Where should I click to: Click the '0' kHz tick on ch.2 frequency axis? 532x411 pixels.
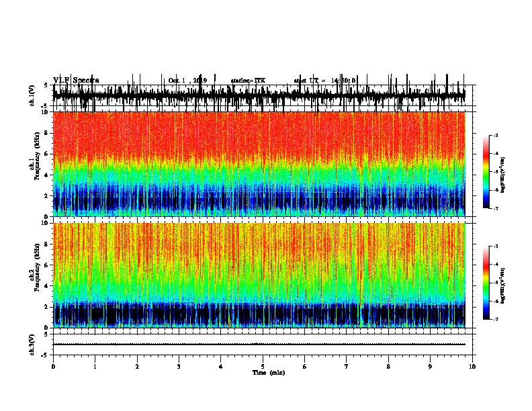47,328
